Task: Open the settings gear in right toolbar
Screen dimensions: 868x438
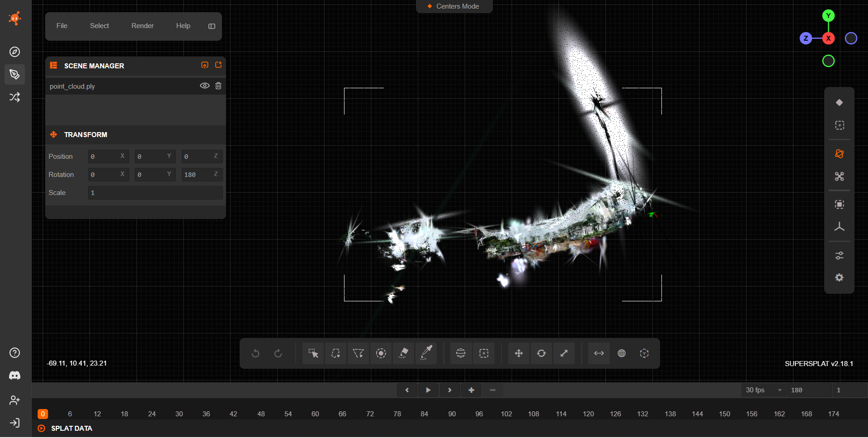Action: coord(840,278)
